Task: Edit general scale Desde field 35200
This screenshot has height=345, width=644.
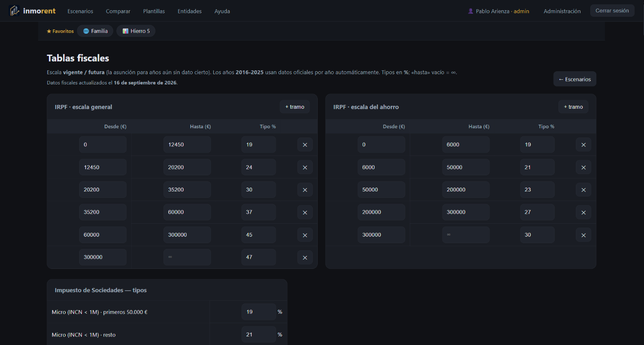Action: (103, 212)
